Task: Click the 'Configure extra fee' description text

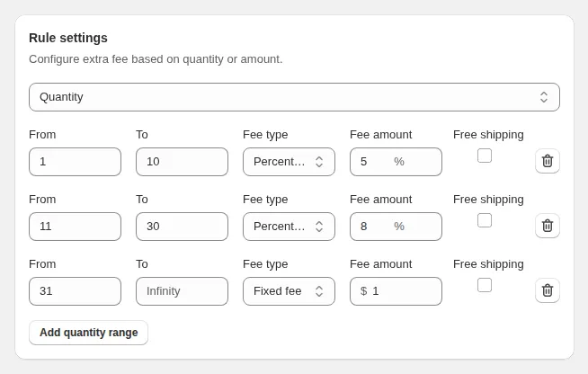Action: [156, 59]
